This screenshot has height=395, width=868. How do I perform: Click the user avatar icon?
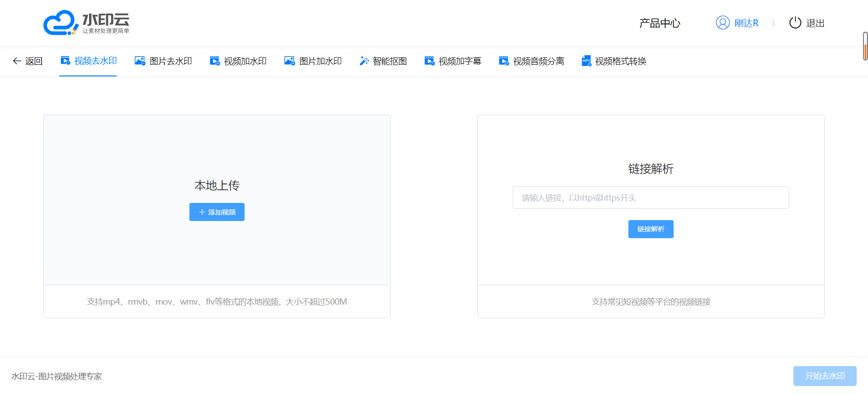click(723, 23)
